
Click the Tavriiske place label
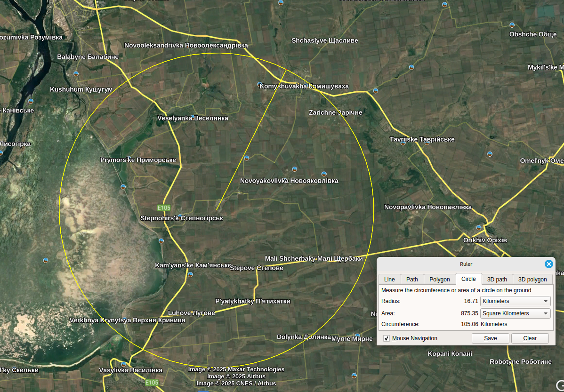click(422, 139)
